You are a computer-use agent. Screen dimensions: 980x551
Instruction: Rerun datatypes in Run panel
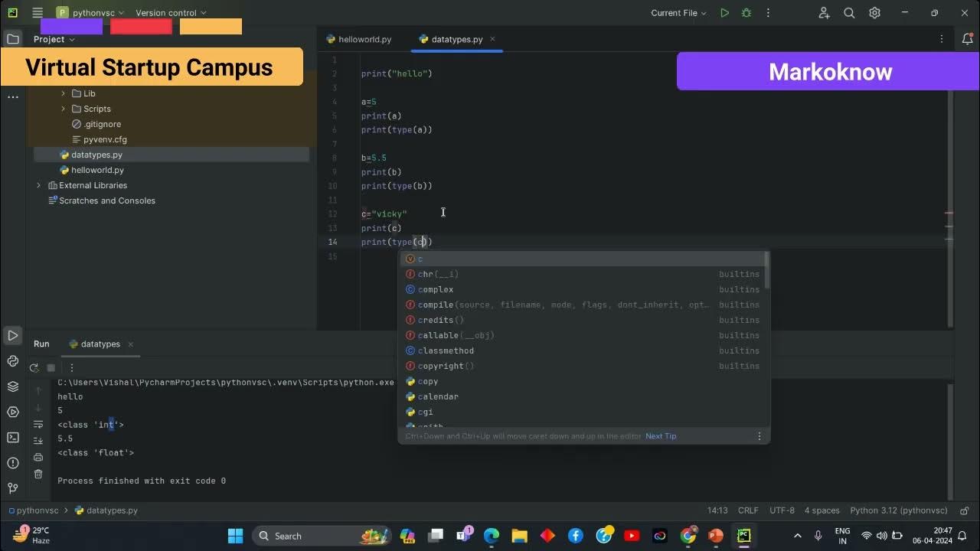pos(34,367)
